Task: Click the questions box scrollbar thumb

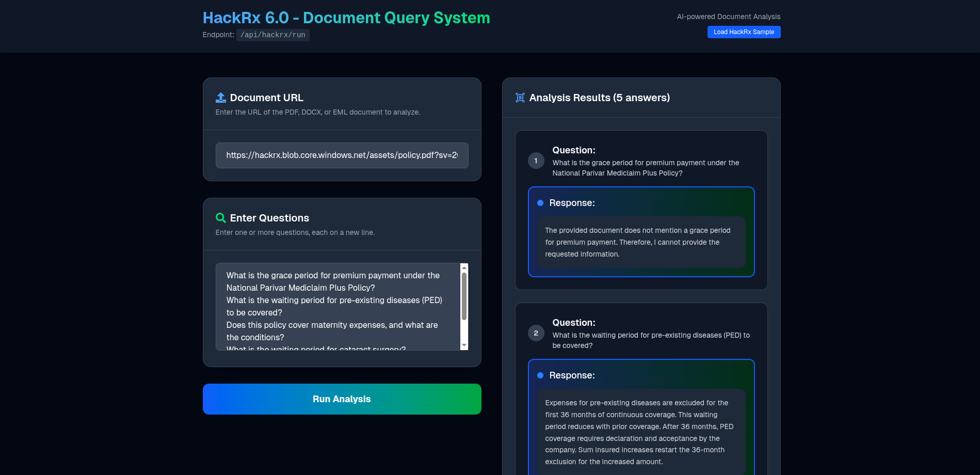Action: 464,296
